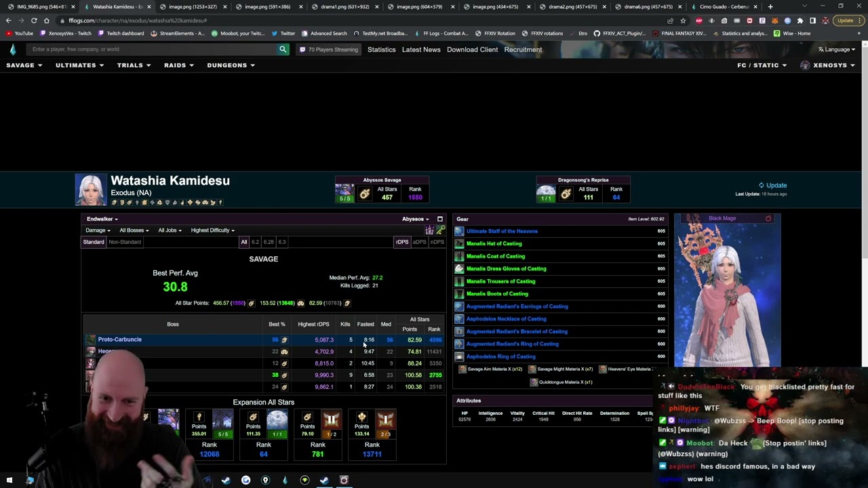Click the Augmented Radiant's Bracelet icon

tap(459, 331)
